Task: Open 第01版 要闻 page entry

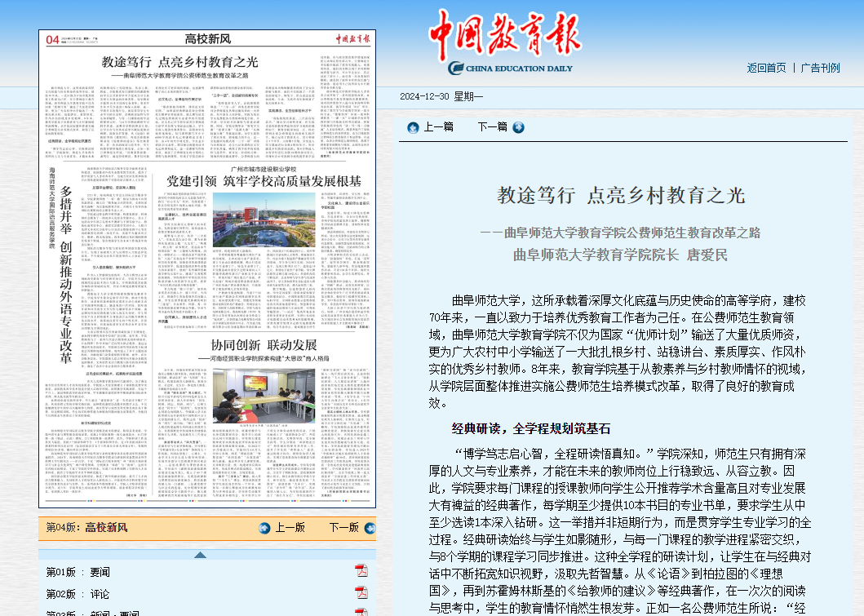Action: (78, 572)
